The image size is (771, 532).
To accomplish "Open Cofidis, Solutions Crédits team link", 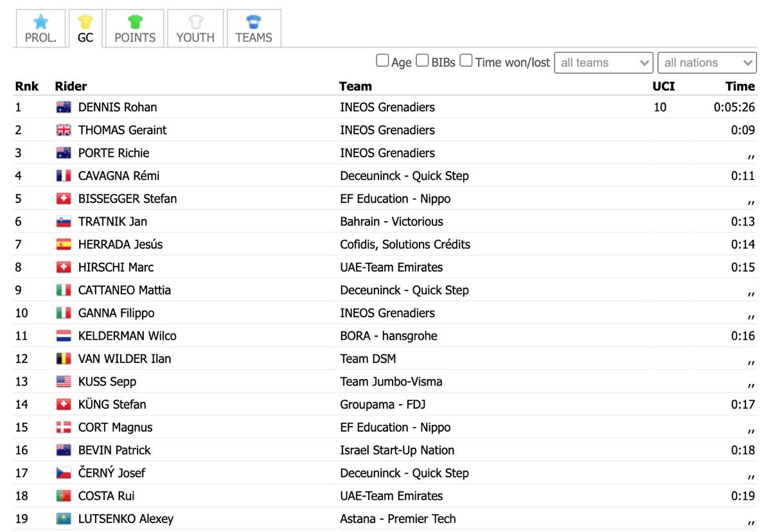I will [405, 245].
